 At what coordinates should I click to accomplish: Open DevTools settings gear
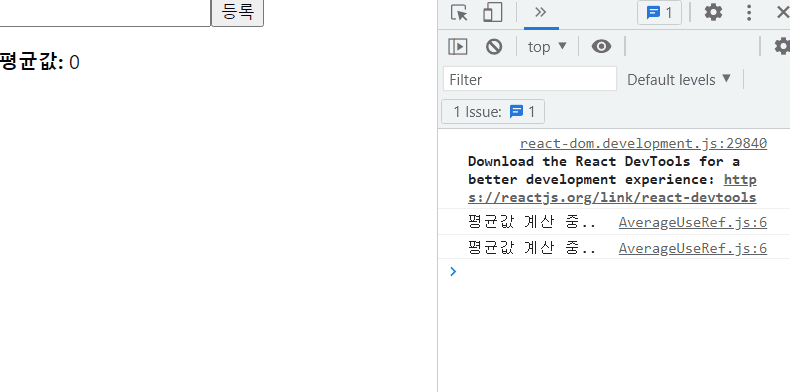tap(713, 12)
